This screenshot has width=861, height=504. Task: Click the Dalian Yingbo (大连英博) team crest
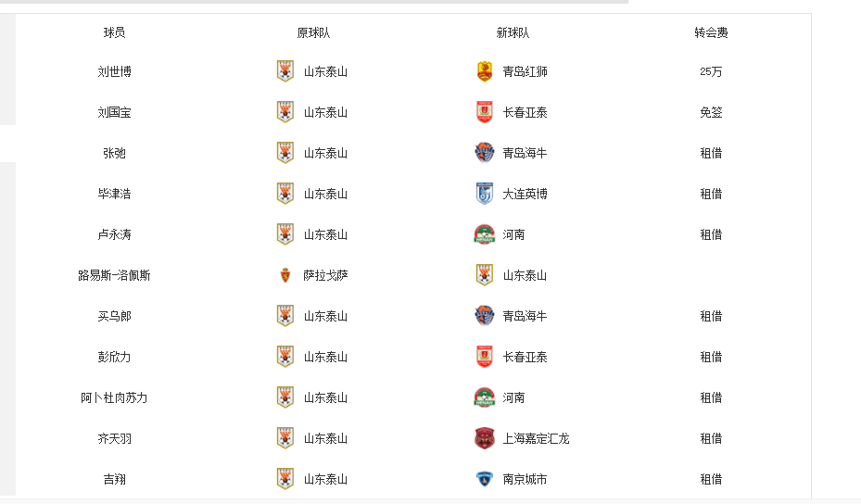[x=484, y=194]
